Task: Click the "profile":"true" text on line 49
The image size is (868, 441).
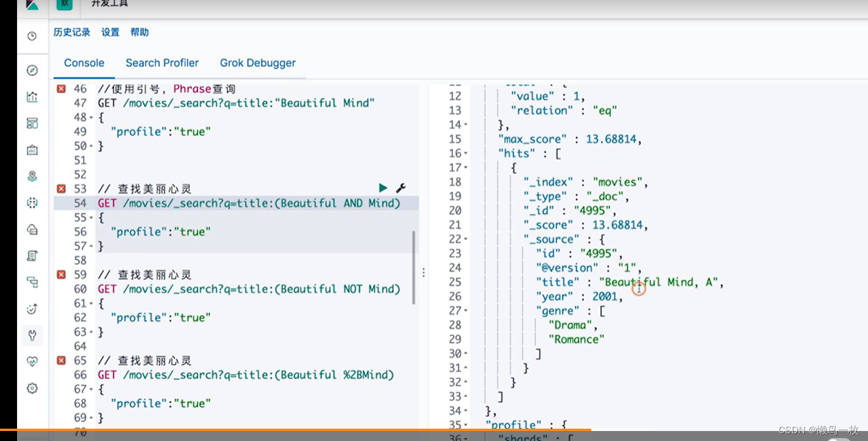Action: point(160,132)
